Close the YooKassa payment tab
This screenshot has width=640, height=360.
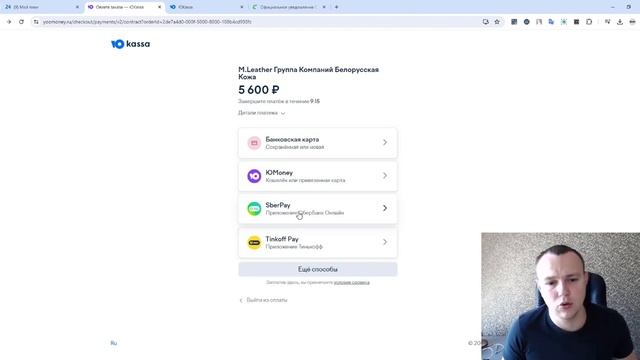coord(159,7)
